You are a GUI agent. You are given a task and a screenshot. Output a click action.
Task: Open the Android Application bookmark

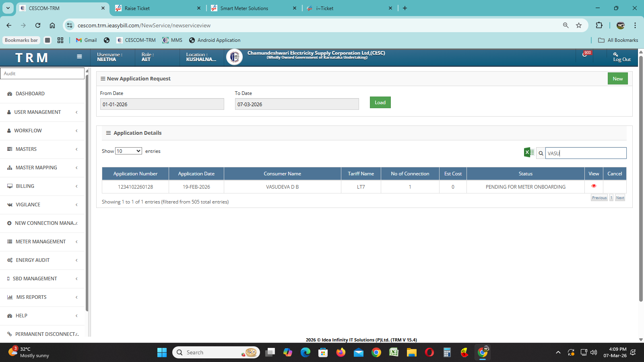tap(215, 40)
